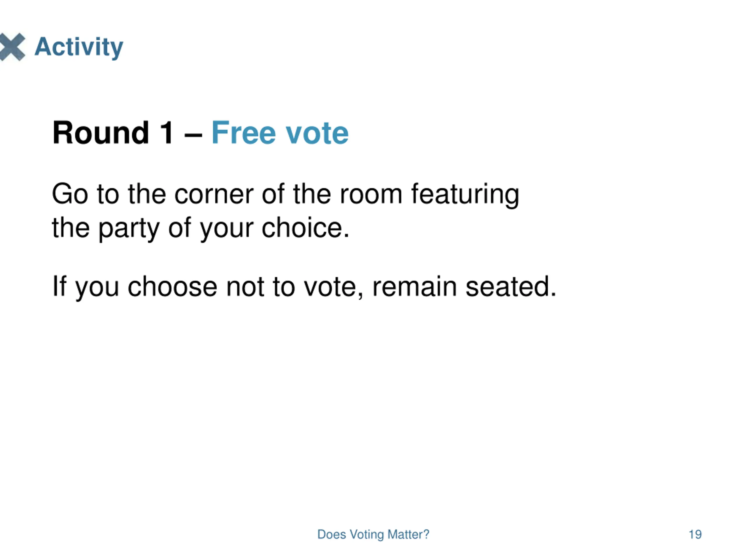The height and width of the screenshot is (560, 747).
Task: Select the digit 1 in Round 1
Action: point(167,133)
